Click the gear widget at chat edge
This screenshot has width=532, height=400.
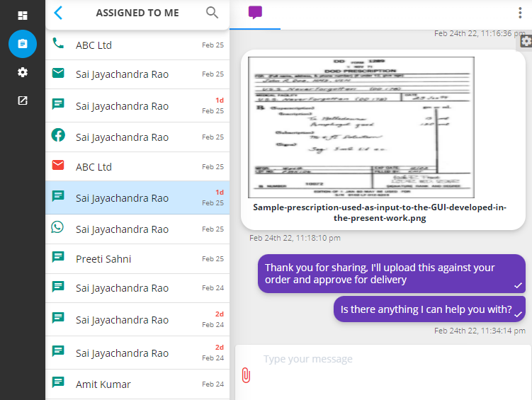[526, 42]
